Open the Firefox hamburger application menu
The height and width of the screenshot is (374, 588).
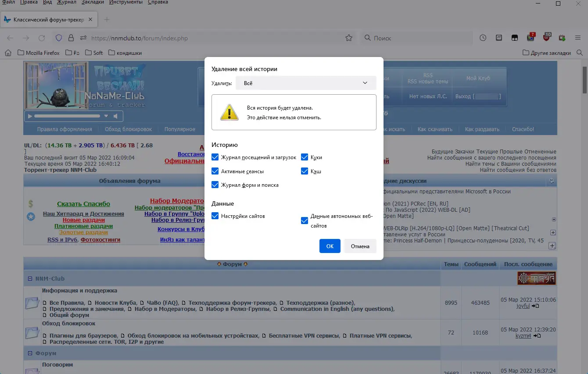pyautogui.click(x=578, y=38)
